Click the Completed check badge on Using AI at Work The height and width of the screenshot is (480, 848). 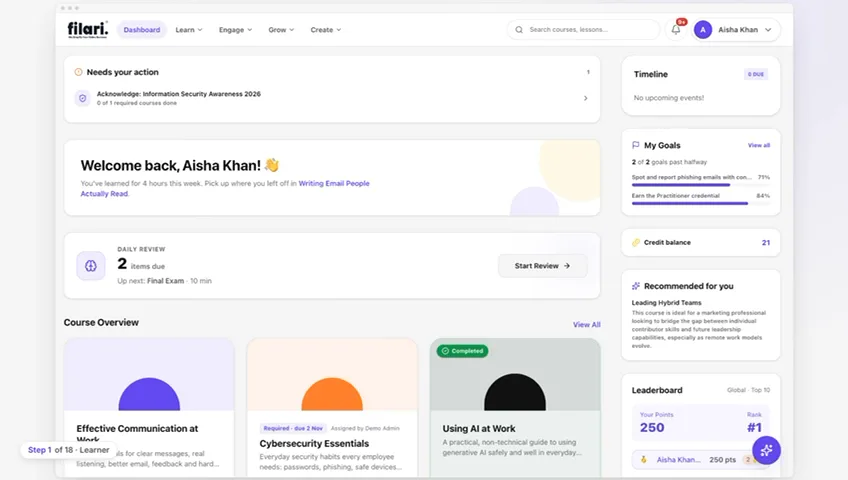462,351
